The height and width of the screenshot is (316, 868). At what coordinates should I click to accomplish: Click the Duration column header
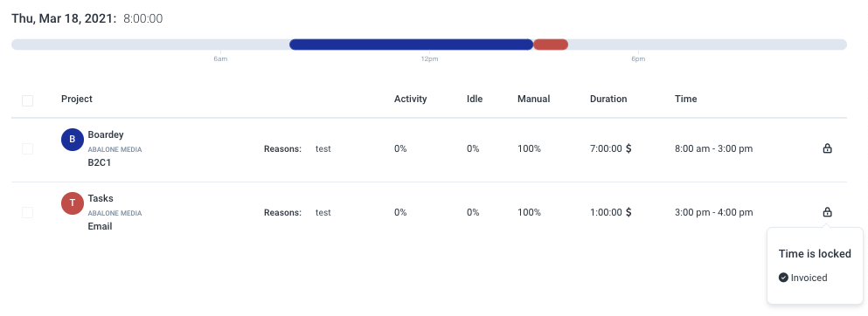(x=608, y=99)
